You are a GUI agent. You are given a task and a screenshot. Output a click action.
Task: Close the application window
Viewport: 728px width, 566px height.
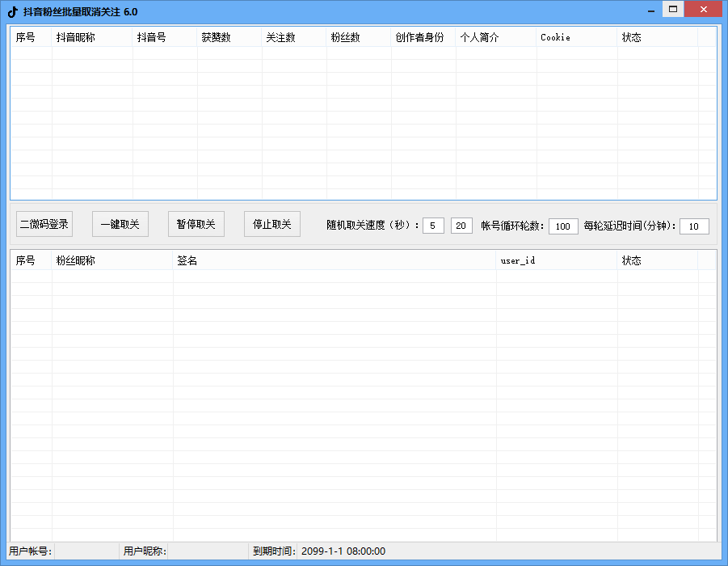click(704, 9)
